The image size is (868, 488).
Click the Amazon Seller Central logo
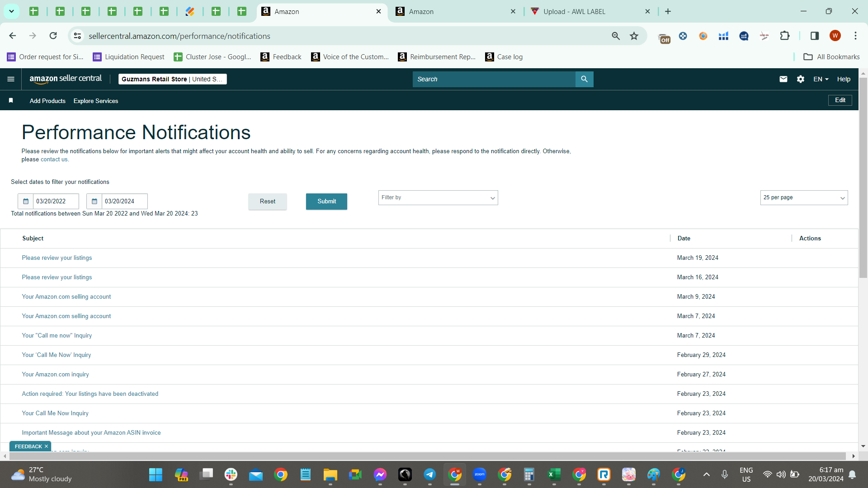[66, 79]
